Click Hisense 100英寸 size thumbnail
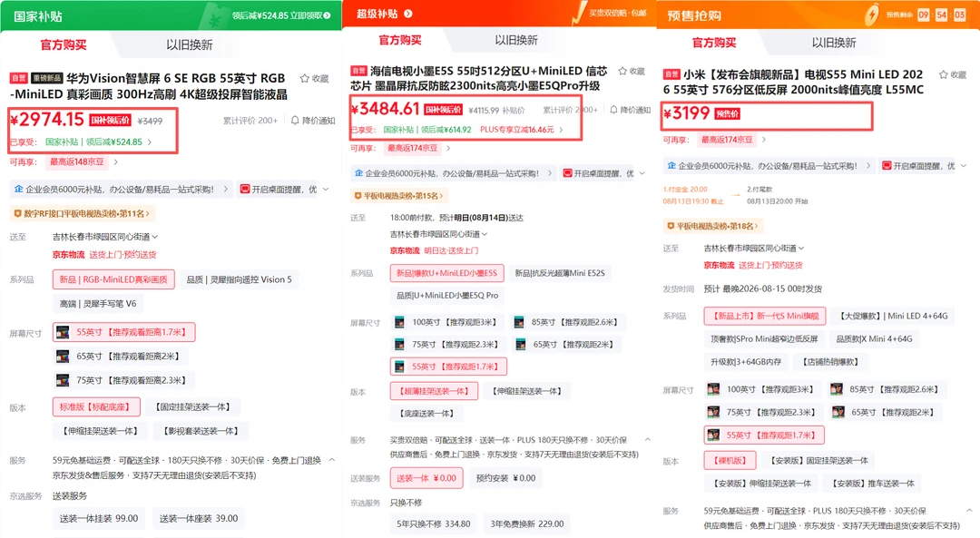Image resolution: width=980 pixels, height=538 pixels. click(399, 322)
